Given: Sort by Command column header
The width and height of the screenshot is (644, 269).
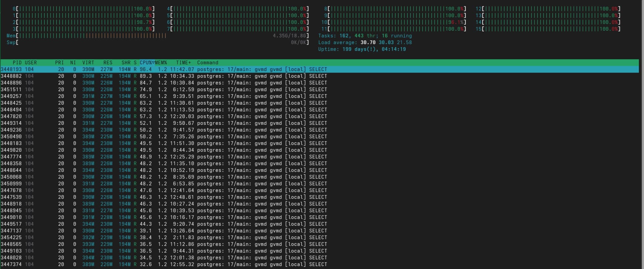Looking at the screenshot, I should (x=208, y=63).
